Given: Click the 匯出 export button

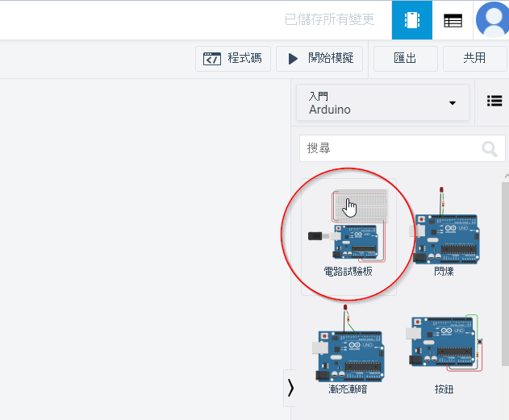Looking at the screenshot, I should (405, 59).
